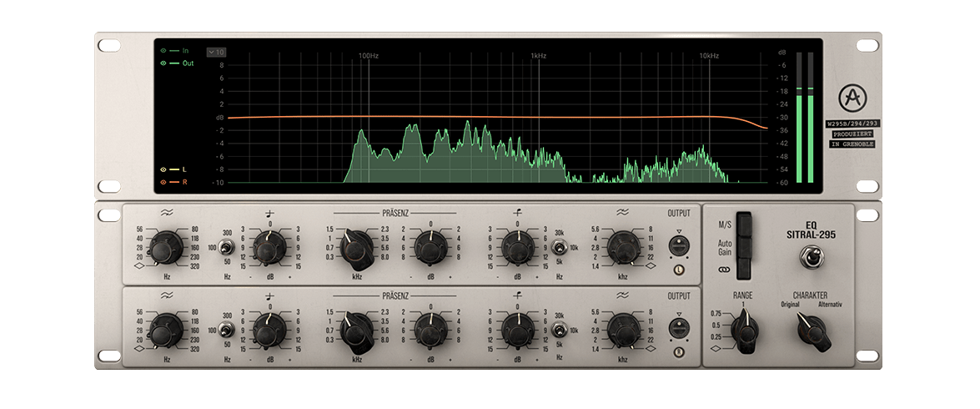The image size is (980, 409).
Task: Click the R channel Präsenz dB knob
Action: (430, 331)
